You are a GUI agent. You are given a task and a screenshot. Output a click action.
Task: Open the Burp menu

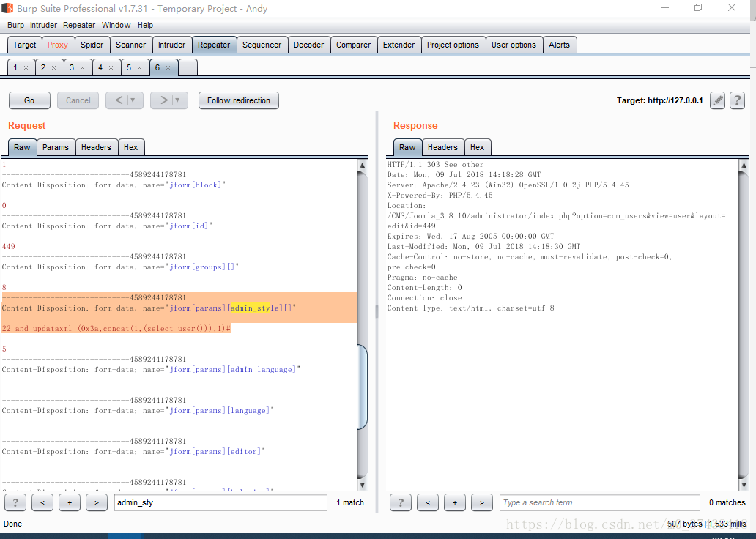15,25
